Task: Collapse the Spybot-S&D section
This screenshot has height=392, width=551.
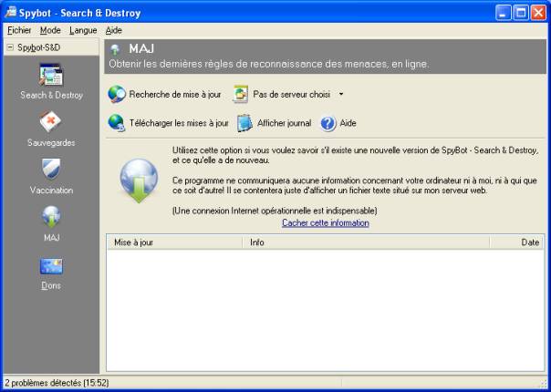Action: 10,47
